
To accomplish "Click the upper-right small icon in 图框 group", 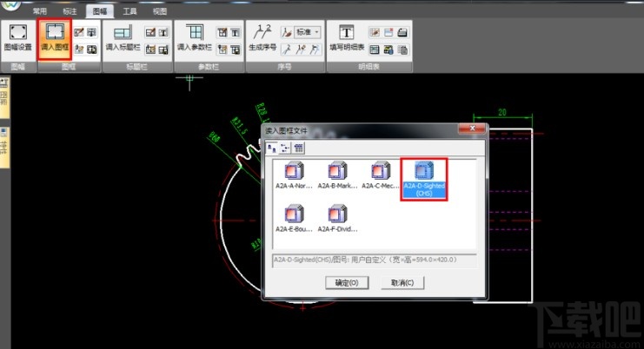I will (x=91, y=32).
